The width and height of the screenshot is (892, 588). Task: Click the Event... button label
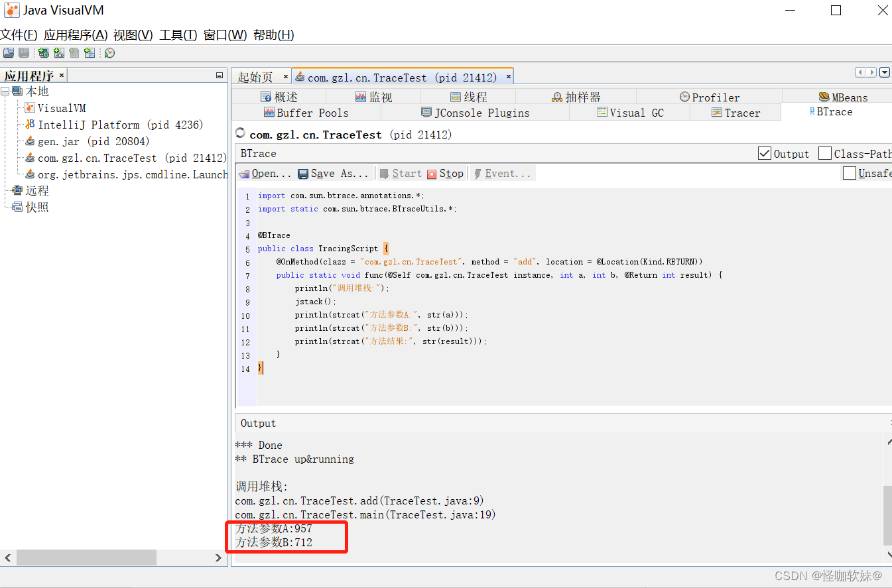[508, 174]
